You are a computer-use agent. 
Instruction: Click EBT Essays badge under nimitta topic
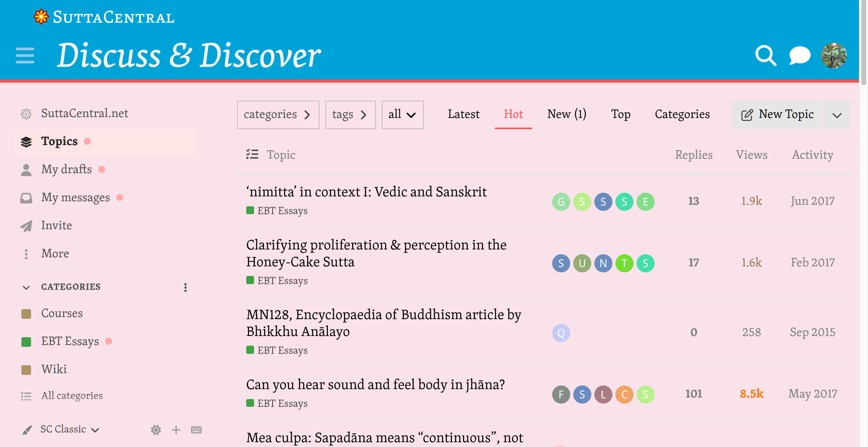(x=277, y=211)
